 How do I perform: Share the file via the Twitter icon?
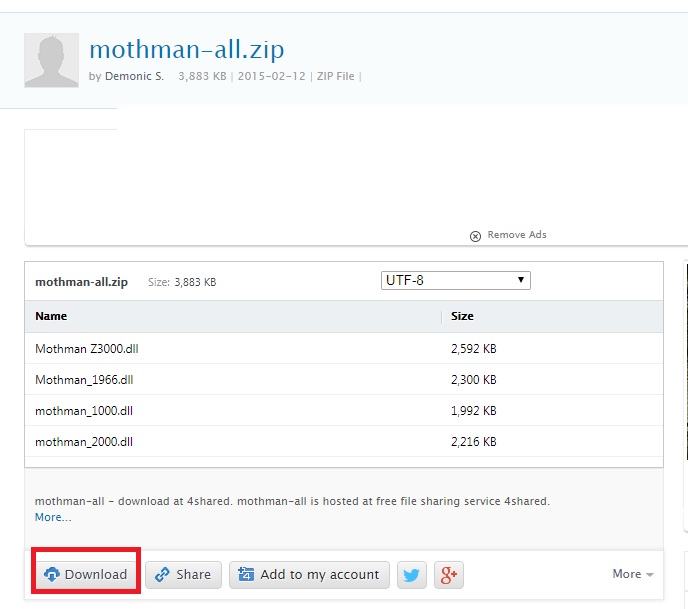click(x=412, y=574)
